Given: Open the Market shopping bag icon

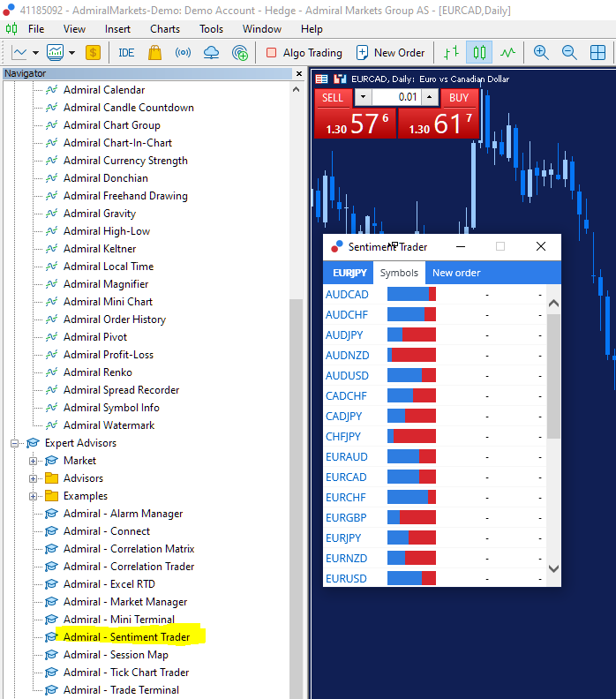Looking at the screenshot, I should pos(154,53).
